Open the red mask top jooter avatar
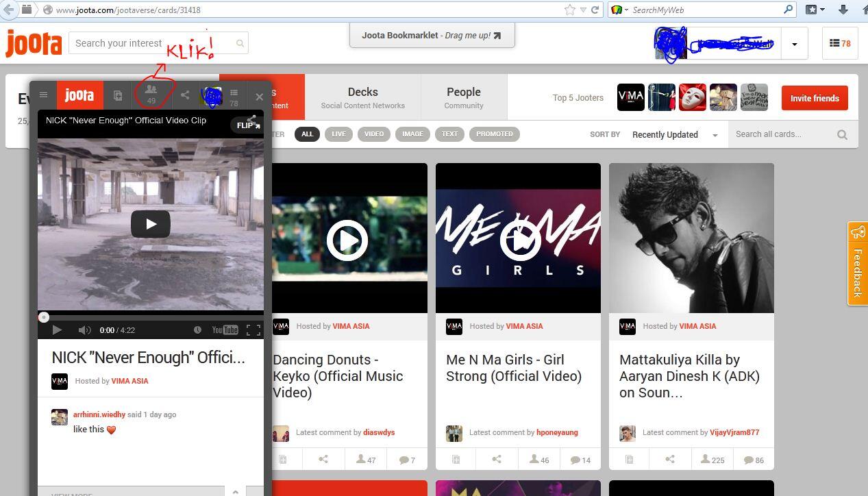 click(x=693, y=97)
